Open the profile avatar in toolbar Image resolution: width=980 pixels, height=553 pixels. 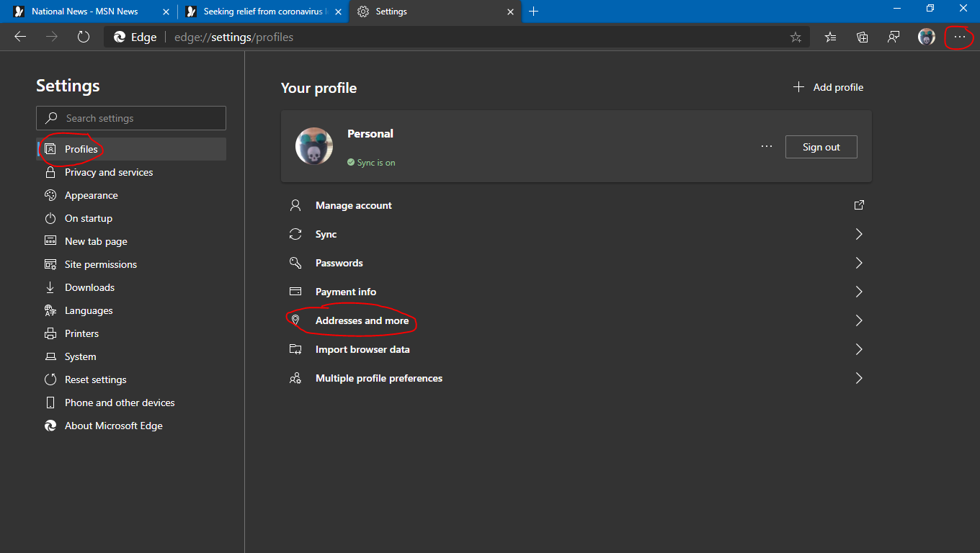point(927,37)
